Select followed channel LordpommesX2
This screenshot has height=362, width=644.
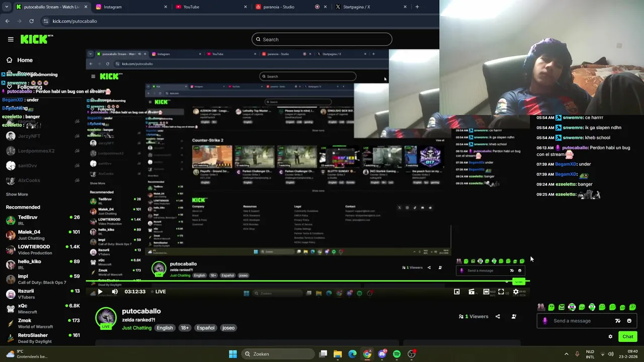(x=43, y=151)
